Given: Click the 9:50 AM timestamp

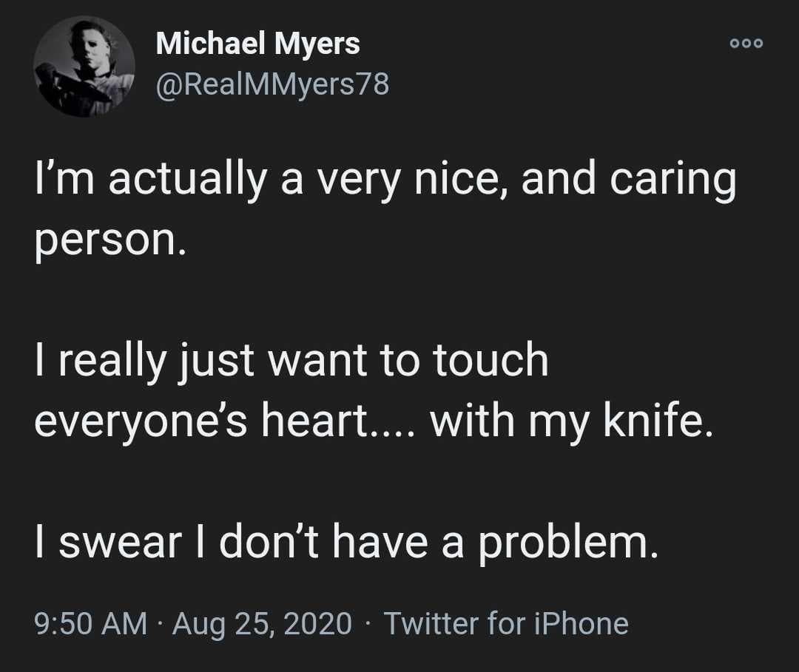Looking at the screenshot, I should click(91, 623).
